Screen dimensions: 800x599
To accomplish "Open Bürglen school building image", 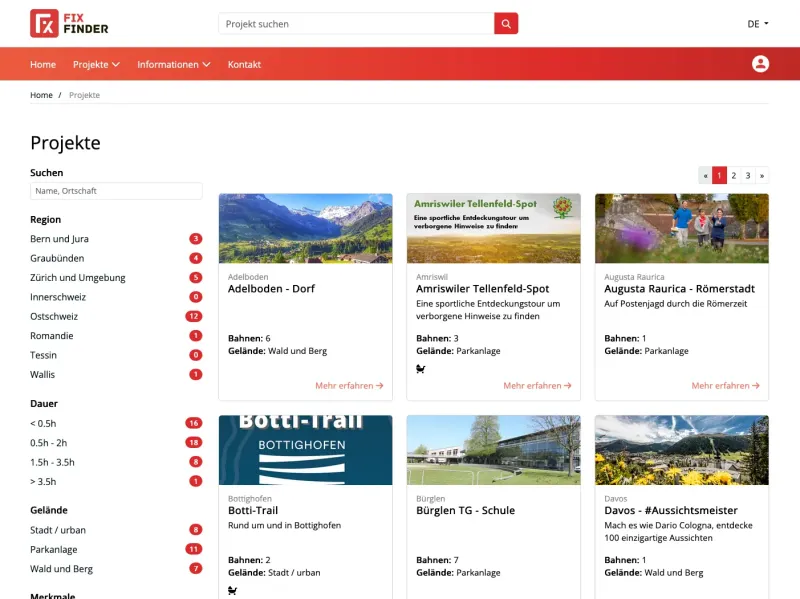I will 494,450.
